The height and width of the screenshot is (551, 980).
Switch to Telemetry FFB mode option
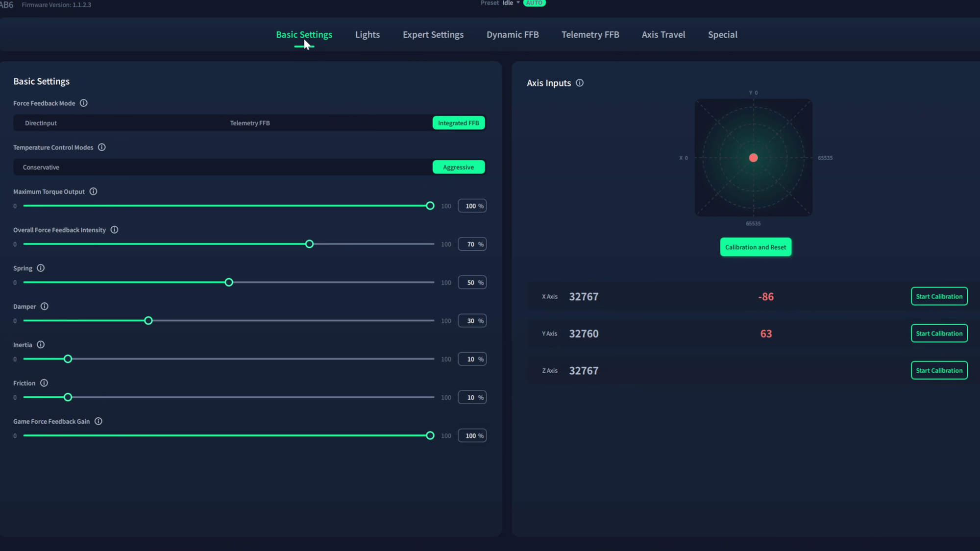[250, 123]
